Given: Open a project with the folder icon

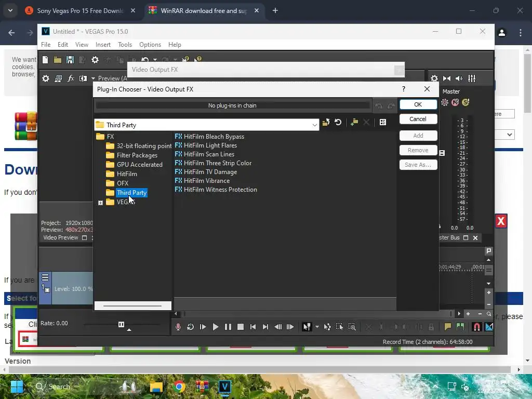Looking at the screenshot, I should pyautogui.click(x=57, y=60).
